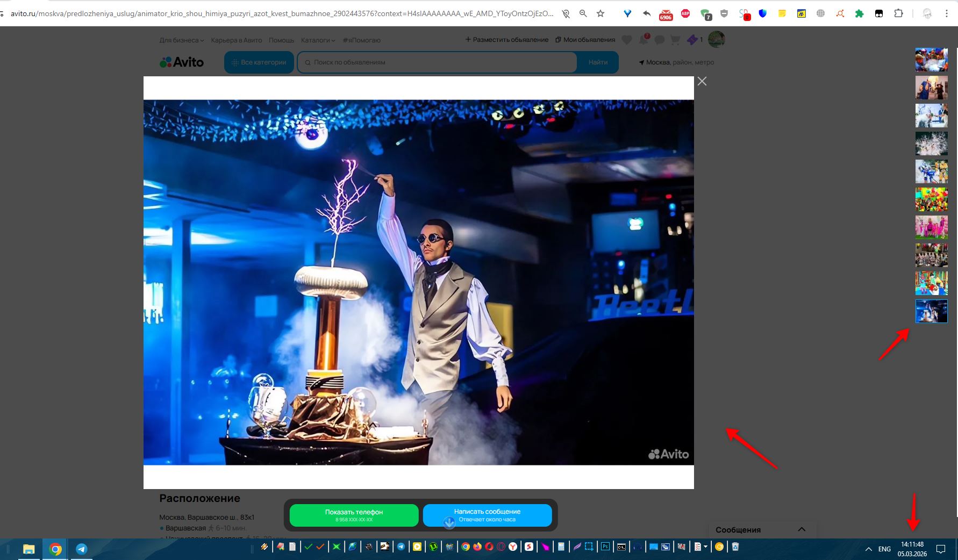Expand the Сообщения panel chevron
This screenshot has width=958, height=560.
click(802, 529)
